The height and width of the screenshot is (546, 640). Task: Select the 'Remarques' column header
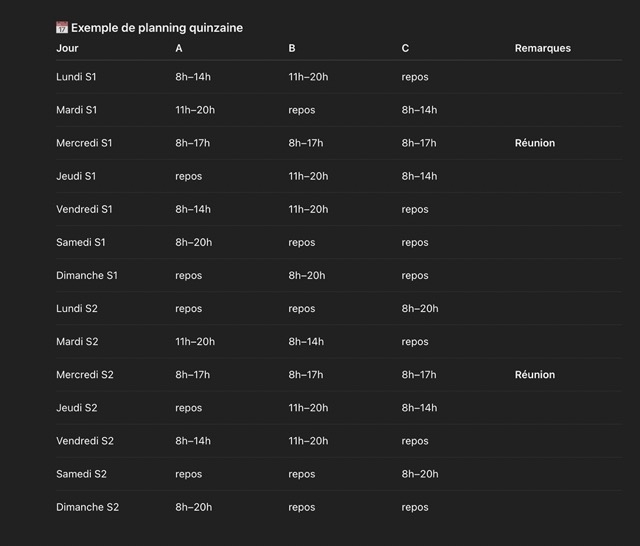pos(543,48)
